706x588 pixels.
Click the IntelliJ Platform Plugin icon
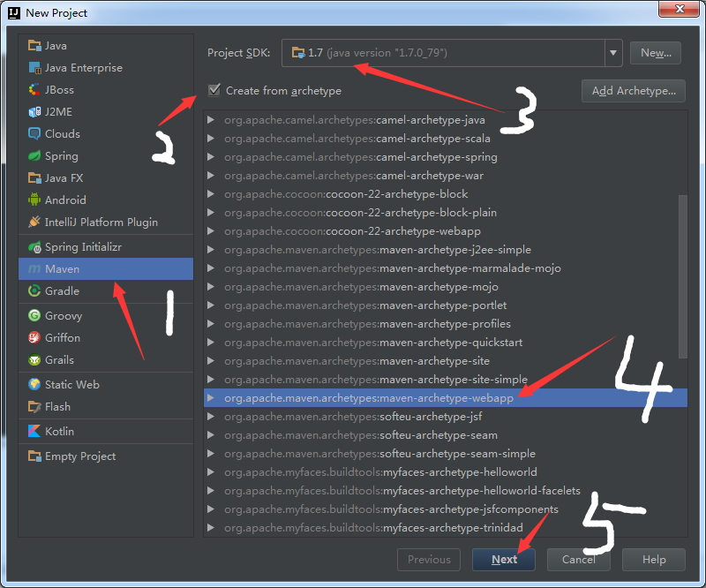[x=34, y=222]
